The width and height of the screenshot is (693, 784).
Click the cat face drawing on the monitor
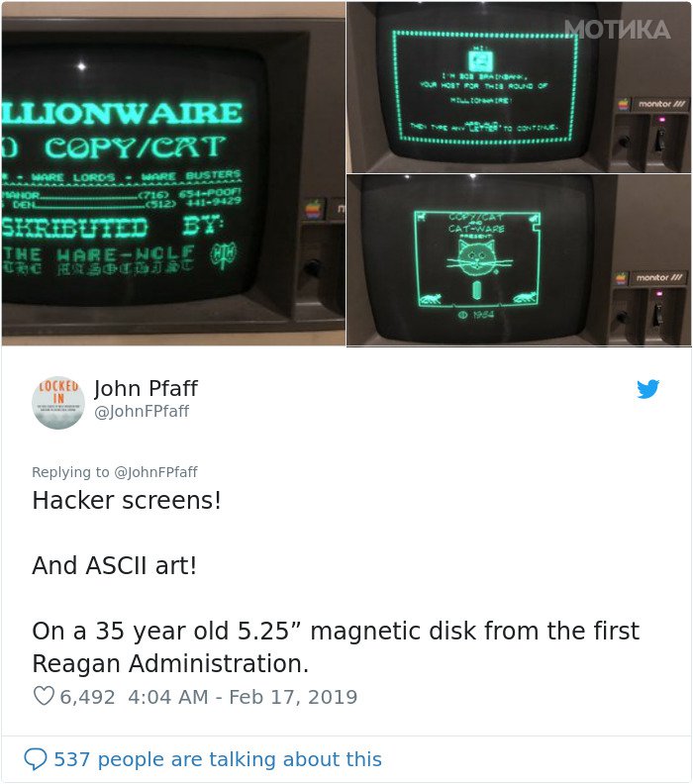(x=478, y=257)
